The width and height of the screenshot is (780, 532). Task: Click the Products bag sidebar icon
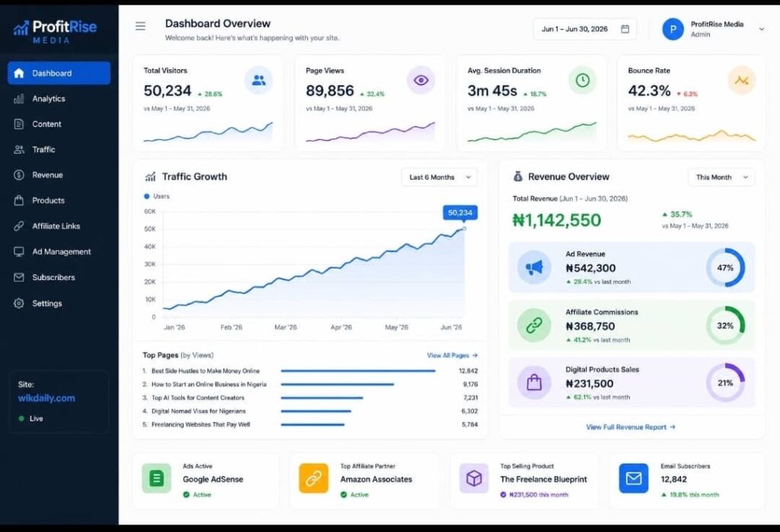19,200
